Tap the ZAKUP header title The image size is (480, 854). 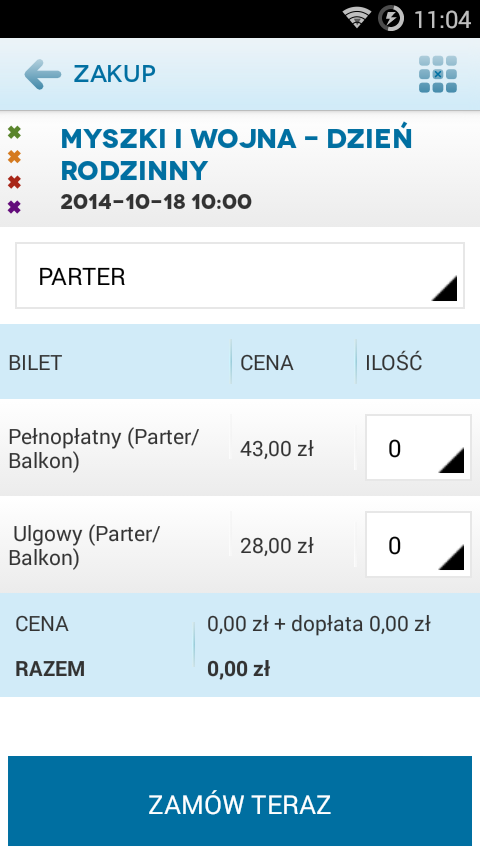coord(114,74)
